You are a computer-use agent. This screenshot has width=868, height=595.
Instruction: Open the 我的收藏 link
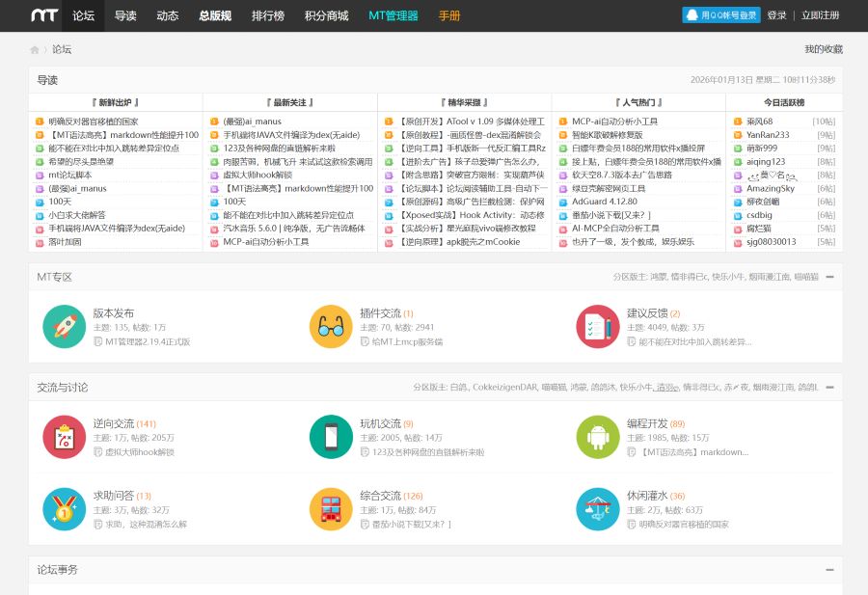click(x=823, y=49)
